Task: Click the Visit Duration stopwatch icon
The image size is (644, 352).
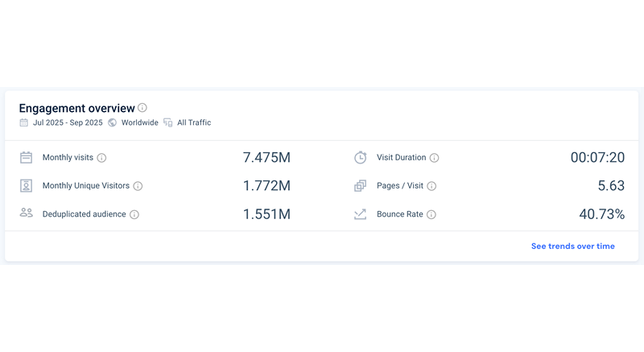Action: pos(361,158)
